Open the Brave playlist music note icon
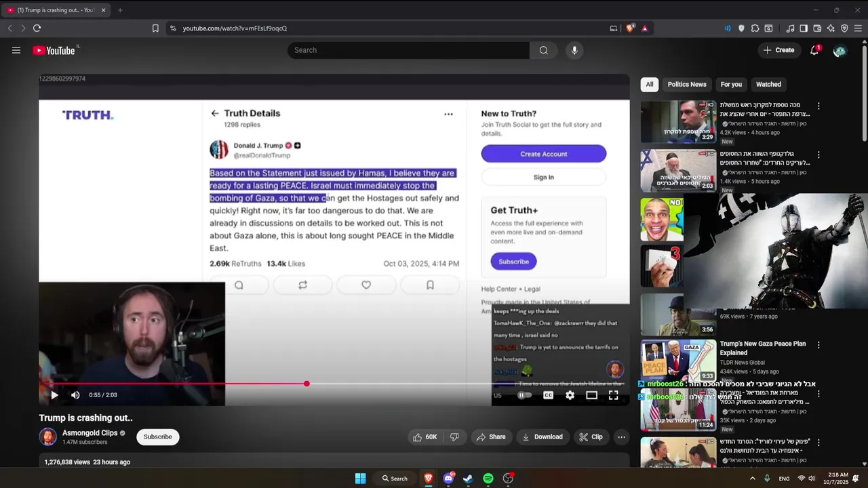Viewport: 868px width, 488px height. click(790, 28)
